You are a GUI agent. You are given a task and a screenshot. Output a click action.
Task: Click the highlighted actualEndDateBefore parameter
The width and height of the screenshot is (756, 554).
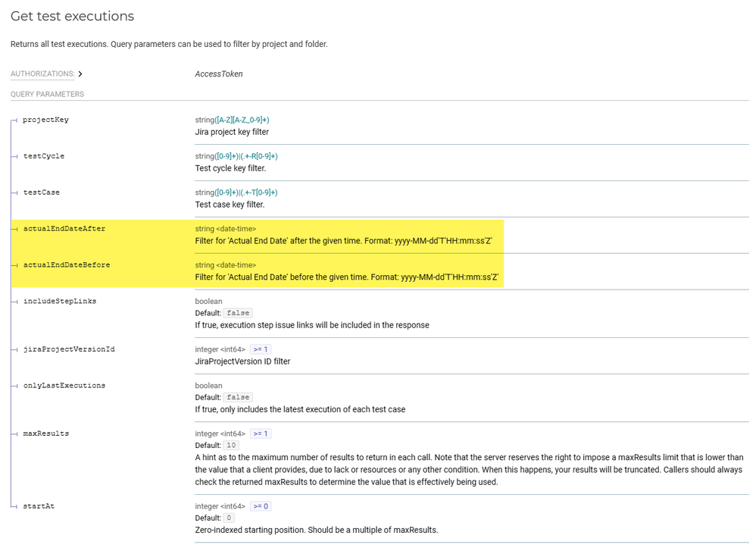[66, 265]
